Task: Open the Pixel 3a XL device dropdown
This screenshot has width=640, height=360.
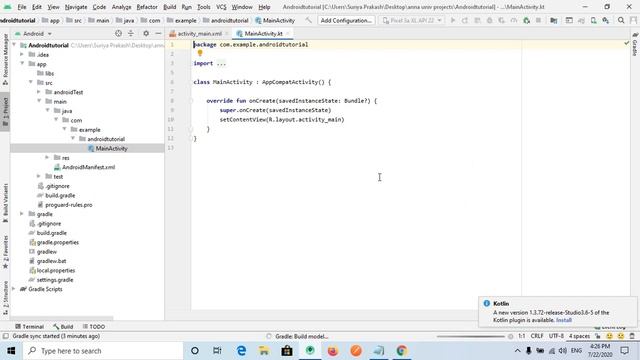Action: (412, 20)
